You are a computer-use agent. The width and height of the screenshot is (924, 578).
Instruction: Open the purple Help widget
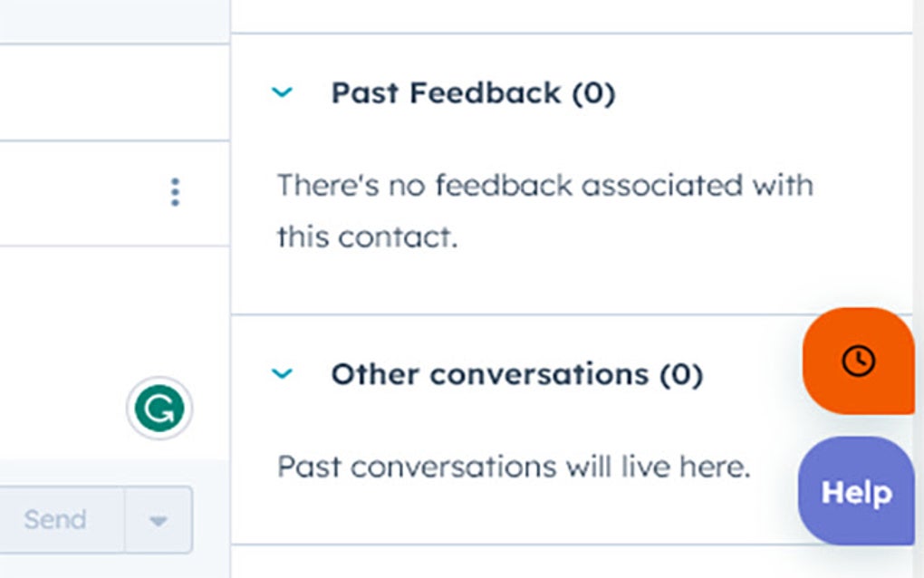[856, 492]
